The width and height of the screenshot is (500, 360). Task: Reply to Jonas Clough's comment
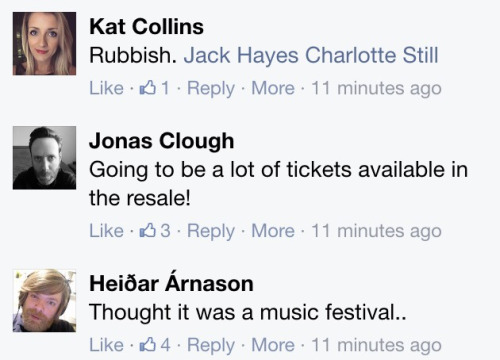(x=211, y=232)
